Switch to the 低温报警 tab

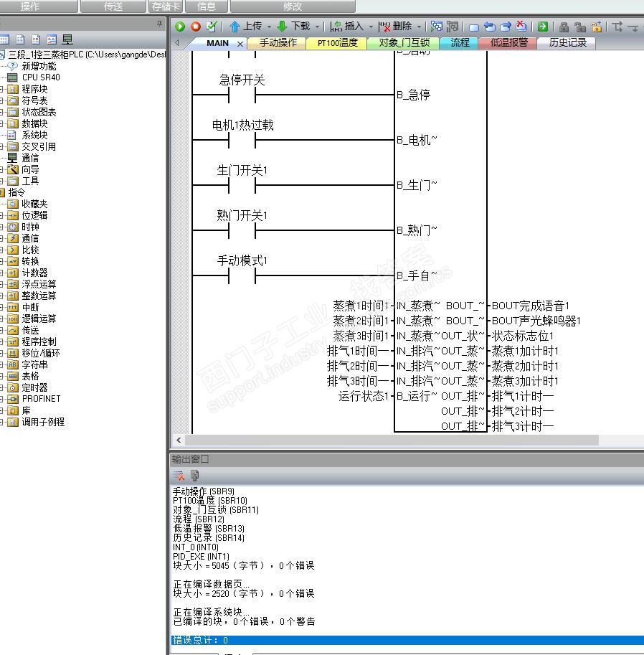[x=508, y=43]
